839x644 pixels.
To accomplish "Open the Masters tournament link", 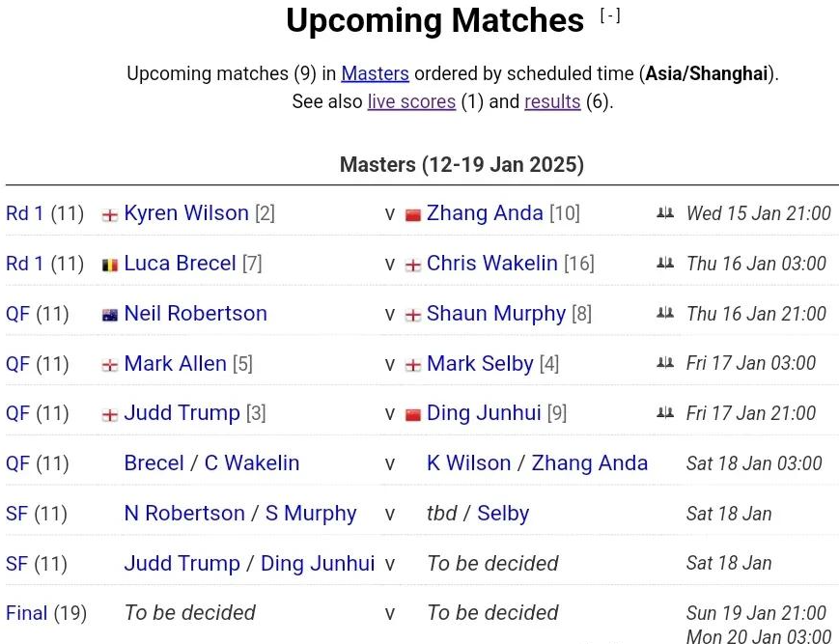I will click(375, 73).
